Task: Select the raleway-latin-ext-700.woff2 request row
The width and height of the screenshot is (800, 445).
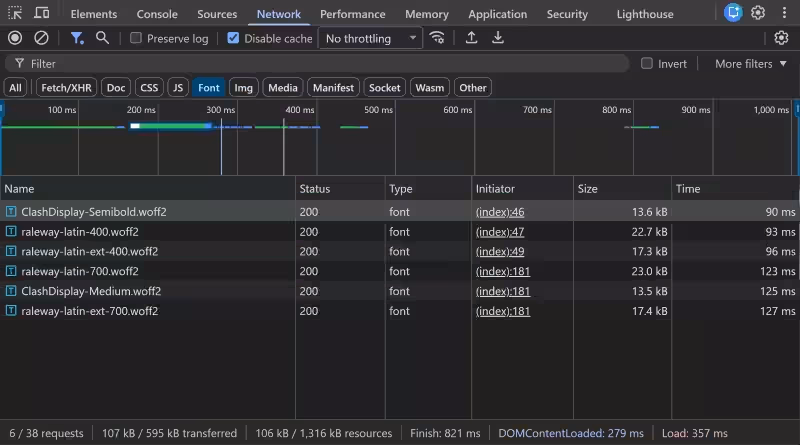Action: pyautogui.click(x=400, y=311)
